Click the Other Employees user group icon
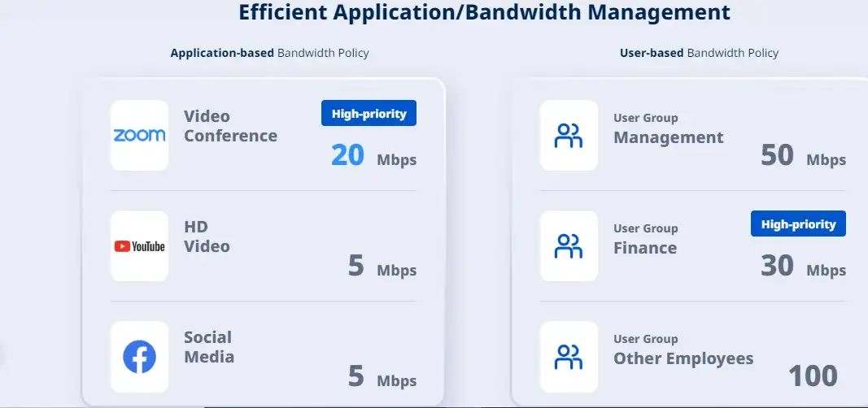868x408 pixels. [x=569, y=357]
